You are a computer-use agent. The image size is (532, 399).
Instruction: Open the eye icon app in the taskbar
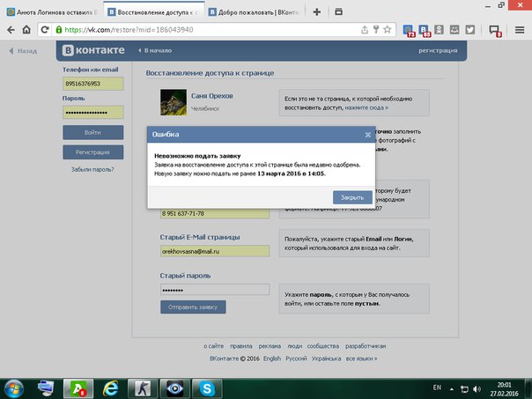coord(174,388)
